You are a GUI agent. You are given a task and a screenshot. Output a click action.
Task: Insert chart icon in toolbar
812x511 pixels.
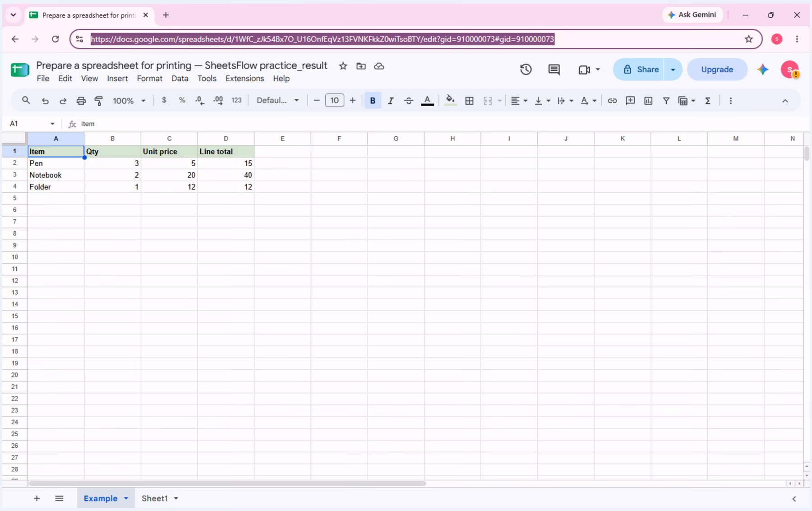pos(648,101)
